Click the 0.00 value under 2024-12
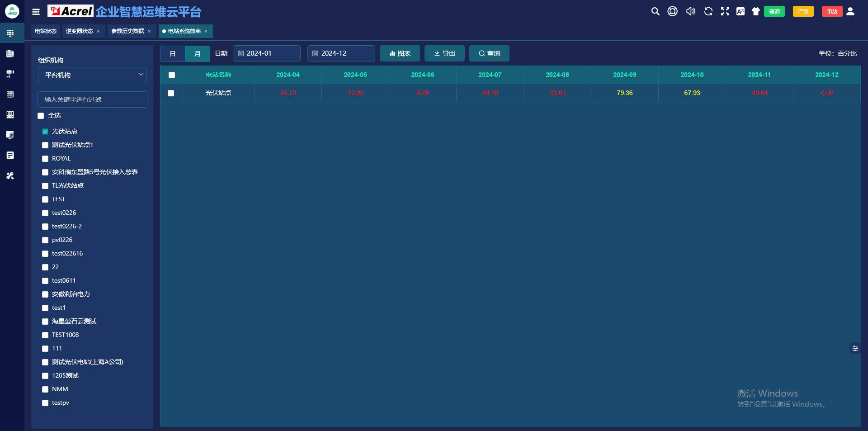 point(827,93)
